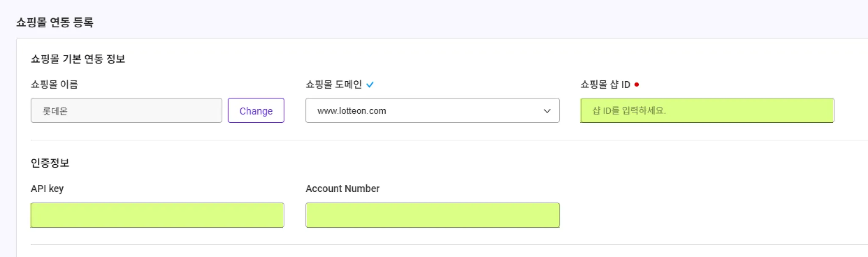This screenshot has width=868, height=257.
Task: Click the 쇼핑몰 샵 ID label
Action: pos(605,85)
